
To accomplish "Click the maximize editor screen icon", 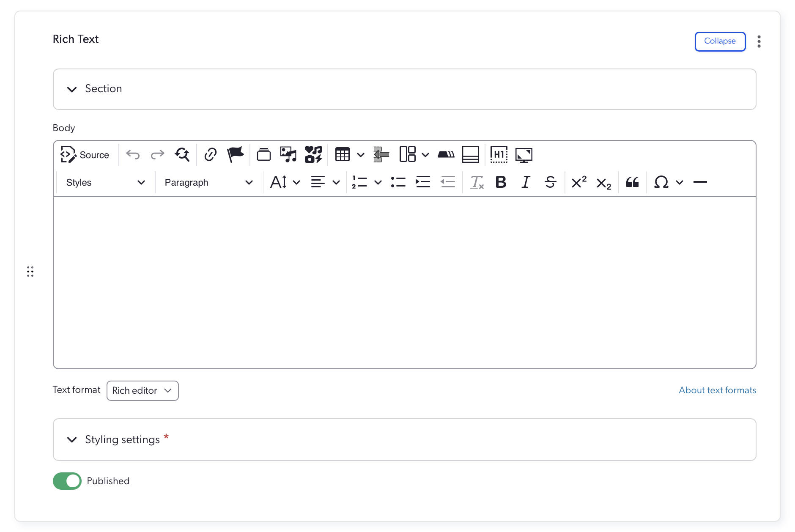I will pos(524,155).
